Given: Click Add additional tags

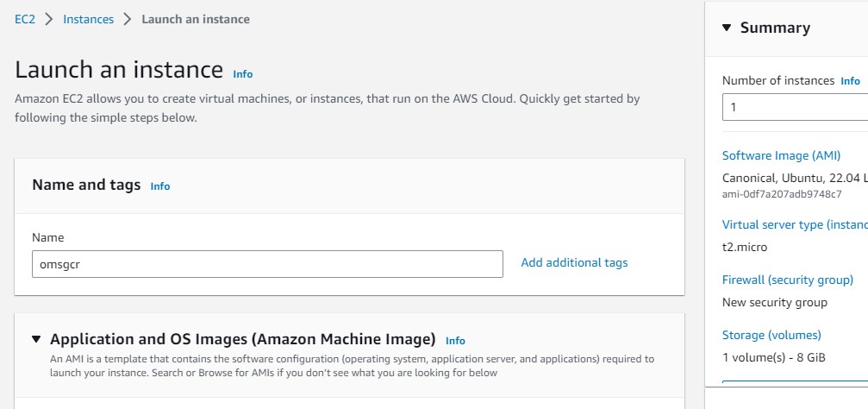Looking at the screenshot, I should pyautogui.click(x=574, y=262).
